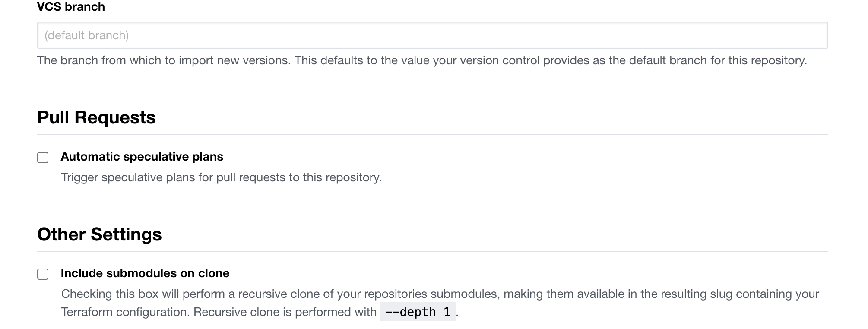
Task: Check the Include submodules on clone box
Action: (x=43, y=274)
